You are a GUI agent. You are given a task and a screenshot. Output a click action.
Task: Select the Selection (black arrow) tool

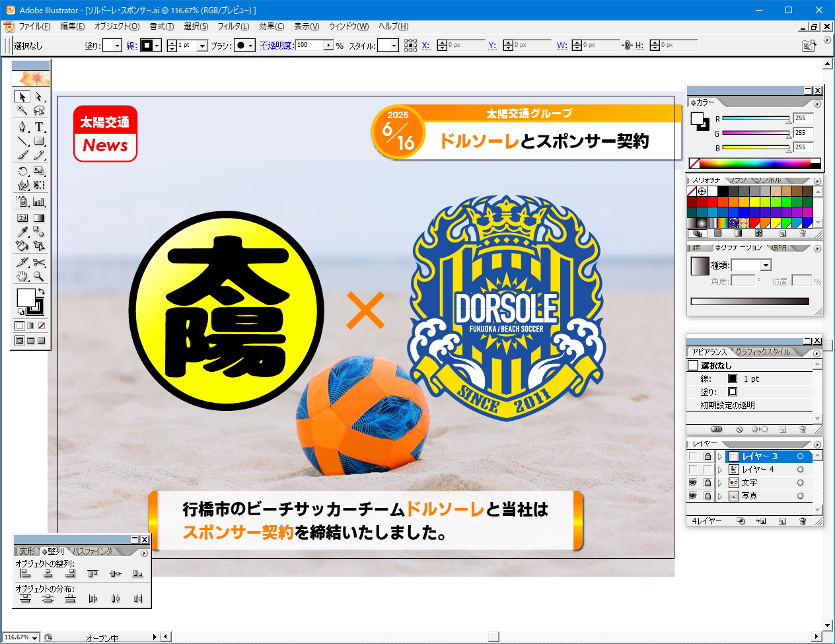pos(22,96)
